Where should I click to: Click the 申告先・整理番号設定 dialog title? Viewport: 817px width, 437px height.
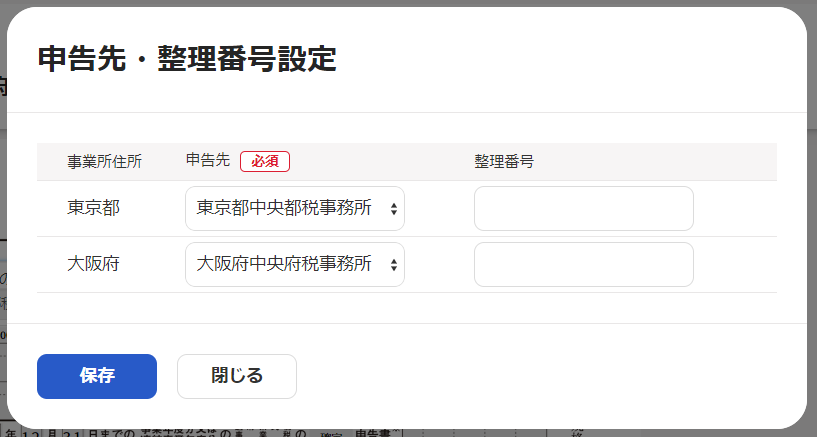[x=187, y=58]
